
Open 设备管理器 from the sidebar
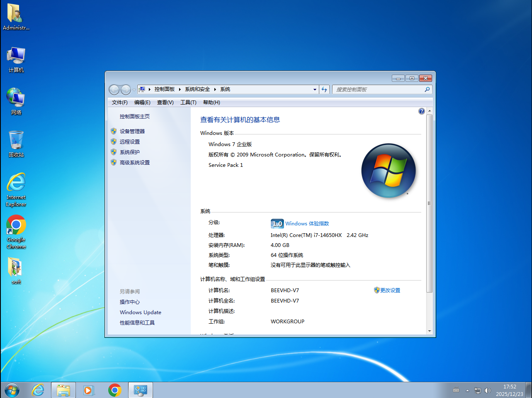point(132,132)
